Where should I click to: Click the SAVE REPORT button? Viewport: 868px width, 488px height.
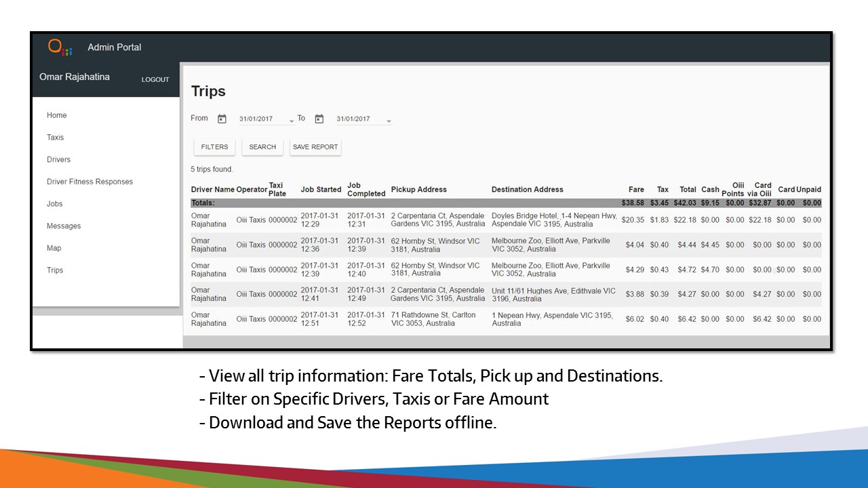(x=315, y=147)
